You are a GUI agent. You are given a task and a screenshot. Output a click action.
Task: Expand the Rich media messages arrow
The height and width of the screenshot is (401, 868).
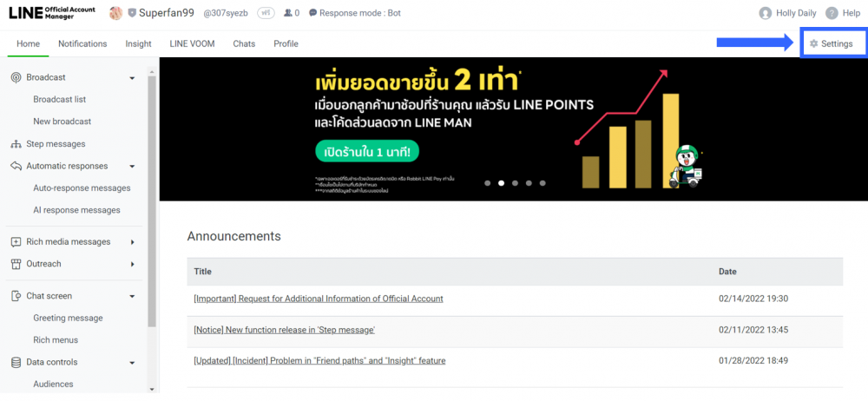tap(132, 242)
